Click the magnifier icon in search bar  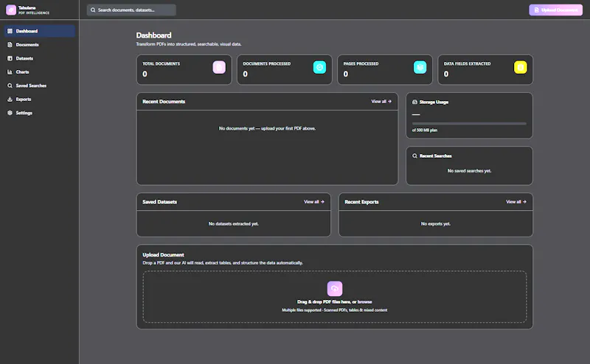(x=93, y=10)
